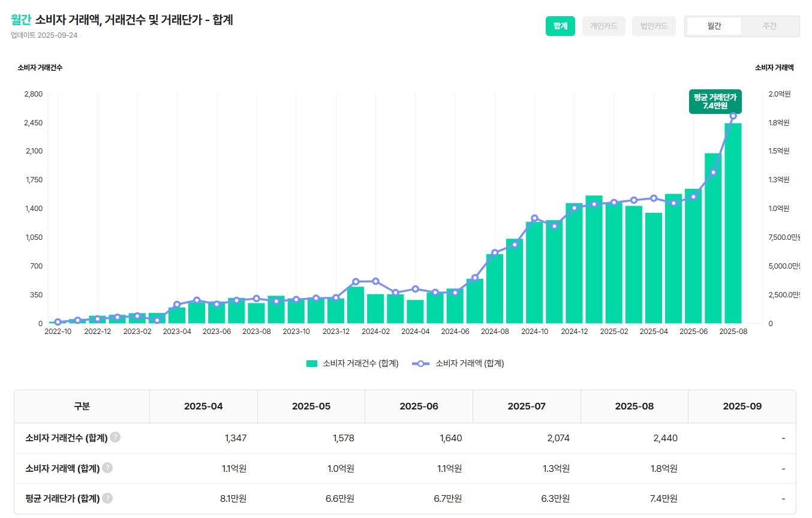The image size is (812, 518).
Task: Click the 2024-01 line data point peak
Action: (x=356, y=281)
